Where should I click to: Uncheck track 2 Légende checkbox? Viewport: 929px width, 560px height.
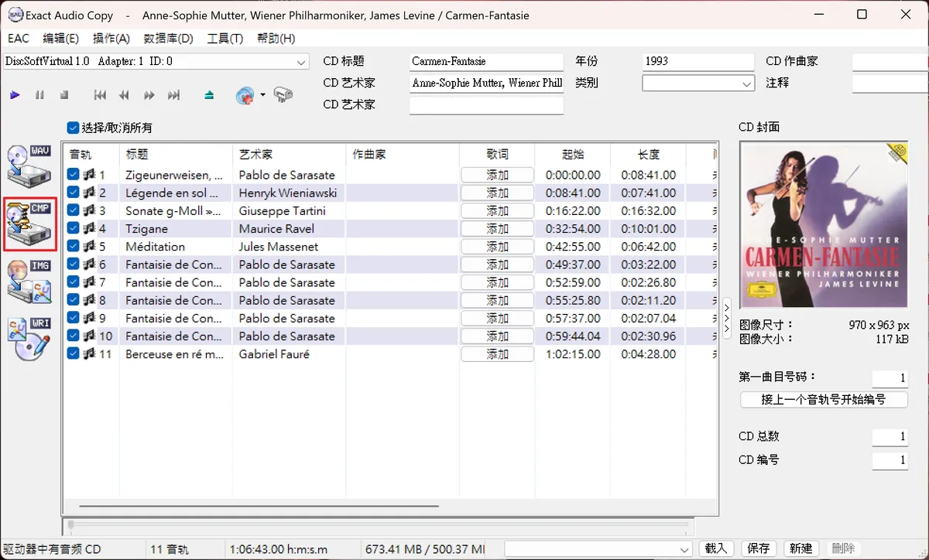[73, 193]
